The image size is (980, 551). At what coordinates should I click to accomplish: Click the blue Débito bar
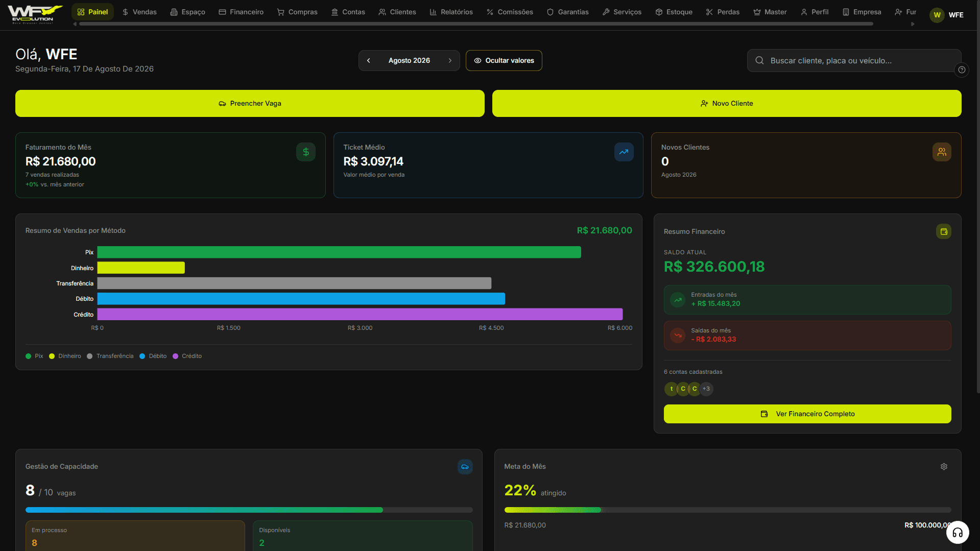(x=301, y=299)
